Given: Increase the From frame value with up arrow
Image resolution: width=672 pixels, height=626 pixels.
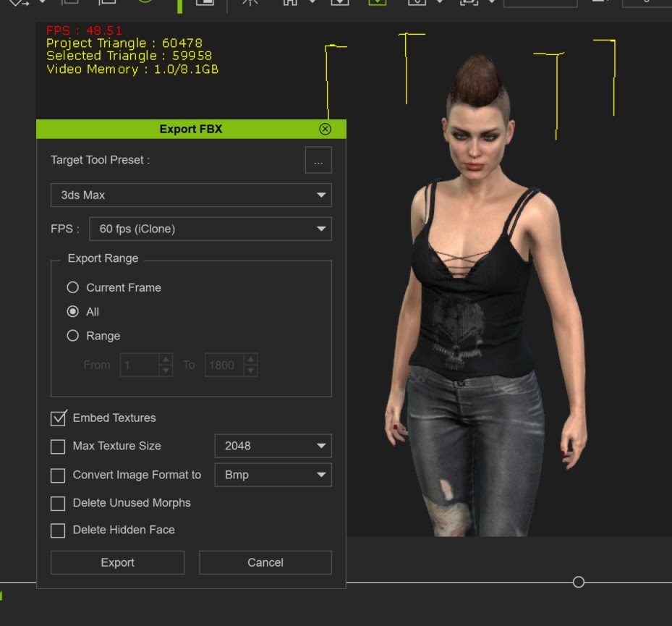Looking at the screenshot, I should 166,359.
